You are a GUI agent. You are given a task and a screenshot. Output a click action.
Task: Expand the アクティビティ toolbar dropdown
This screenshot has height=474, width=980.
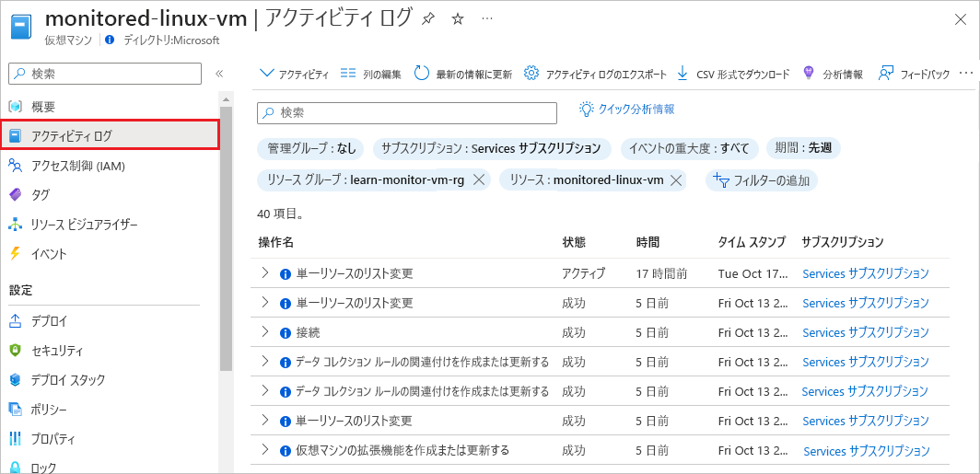pos(294,74)
